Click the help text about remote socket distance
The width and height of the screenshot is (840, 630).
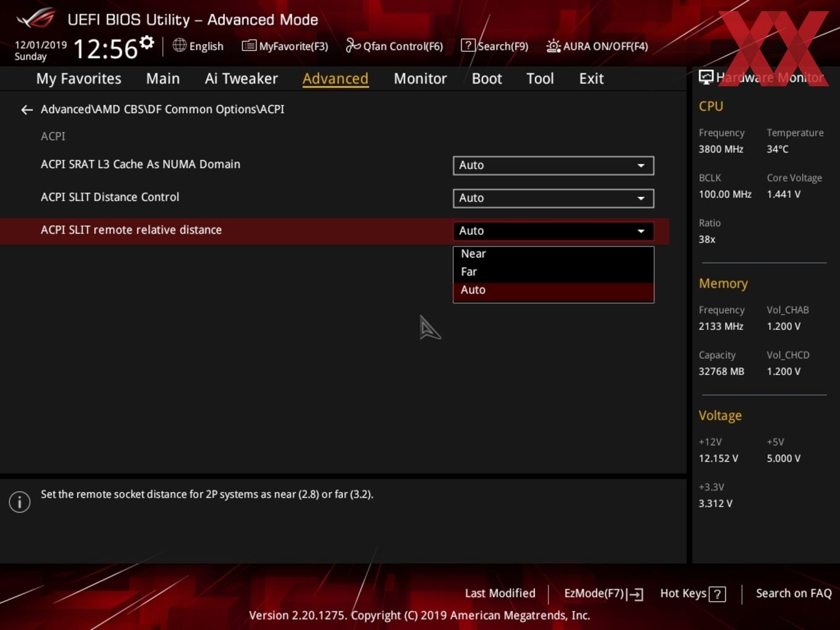pyautogui.click(x=207, y=494)
